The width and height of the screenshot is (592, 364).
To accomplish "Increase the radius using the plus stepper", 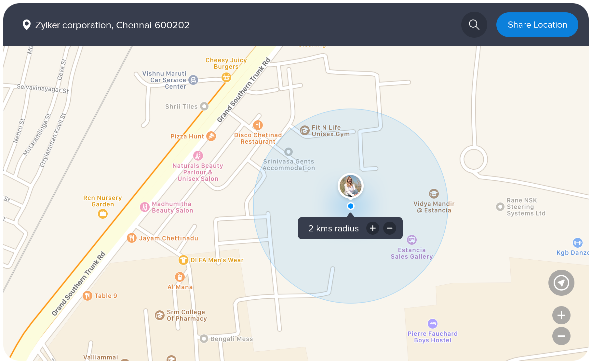I will pyautogui.click(x=372, y=228).
